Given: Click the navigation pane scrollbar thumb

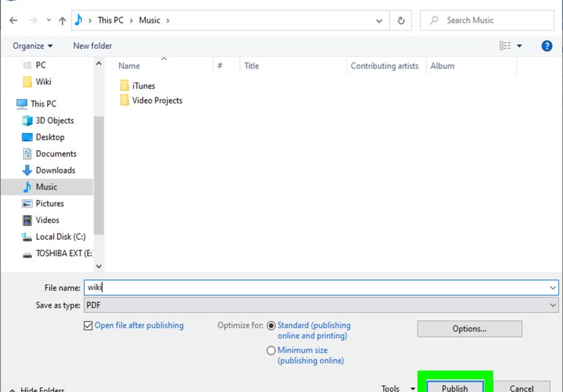Looking at the screenshot, I should [99, 175].
